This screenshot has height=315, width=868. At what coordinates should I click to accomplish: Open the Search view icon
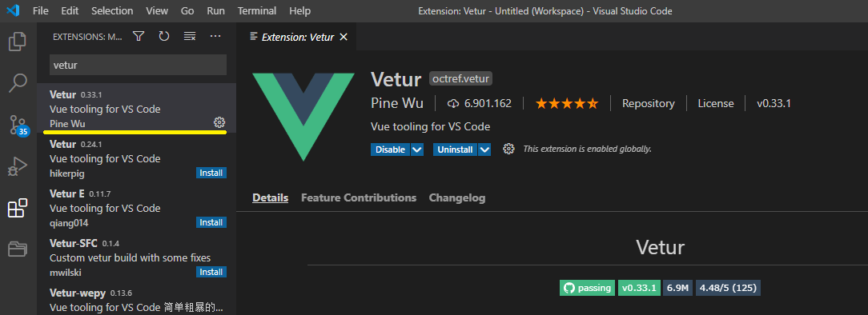coord(18,83)
